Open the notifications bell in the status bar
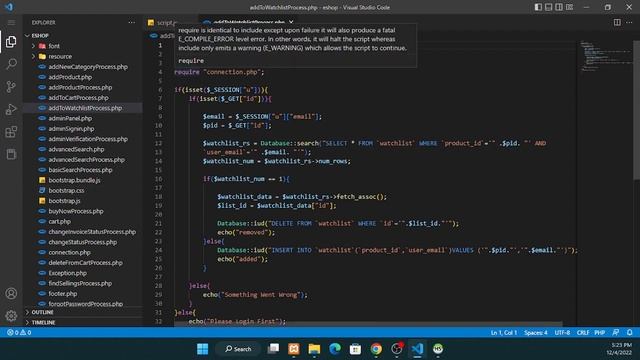This screenshot has width=640, height=360. pyautogui.click(x=630, y=333)
